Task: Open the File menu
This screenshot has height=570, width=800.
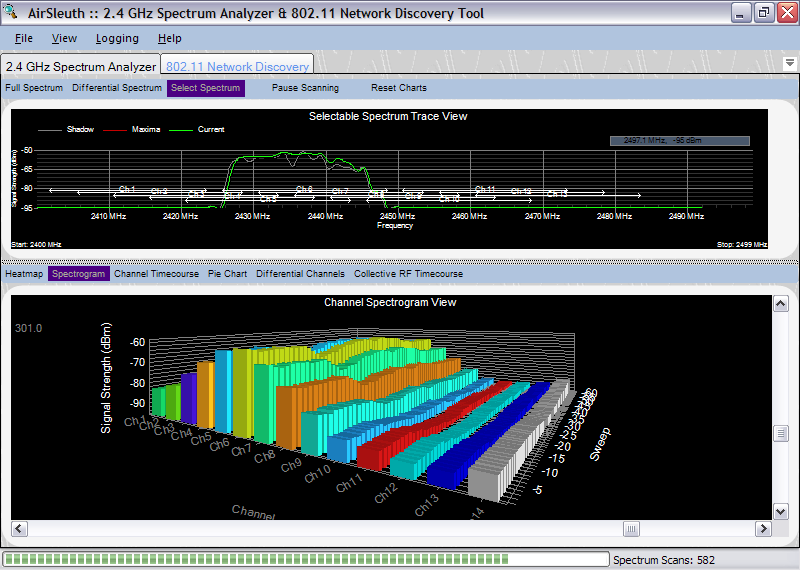Action: tap(24, 38)
